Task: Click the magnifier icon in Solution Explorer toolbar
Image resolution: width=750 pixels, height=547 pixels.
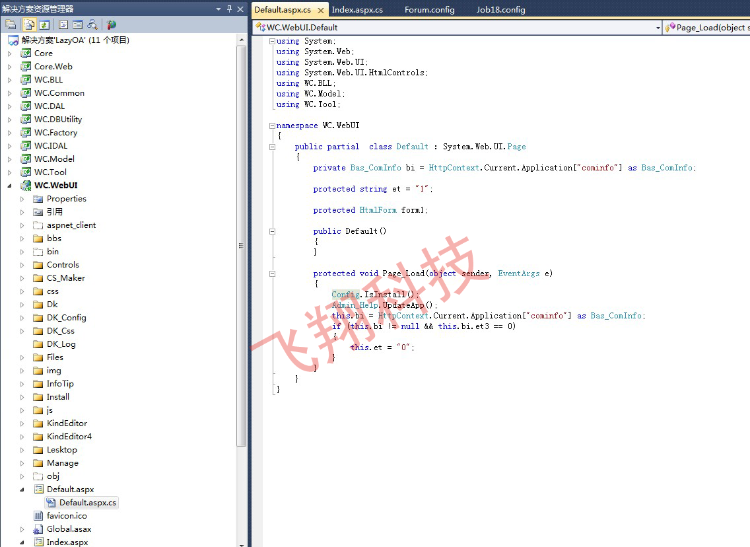Action: tap(93, 24)
